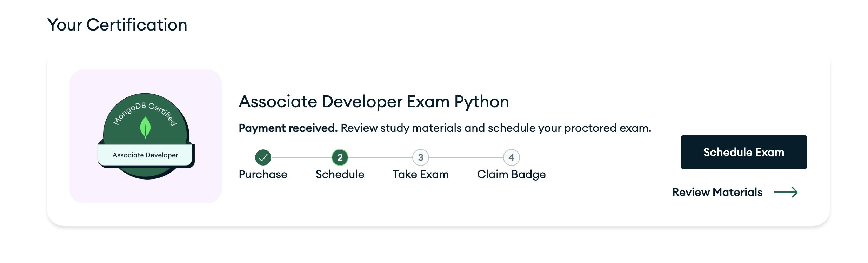Viewport: 868px width, 263px height.
Task: Click the step 3 circle icon
Action: pos(420,157)
